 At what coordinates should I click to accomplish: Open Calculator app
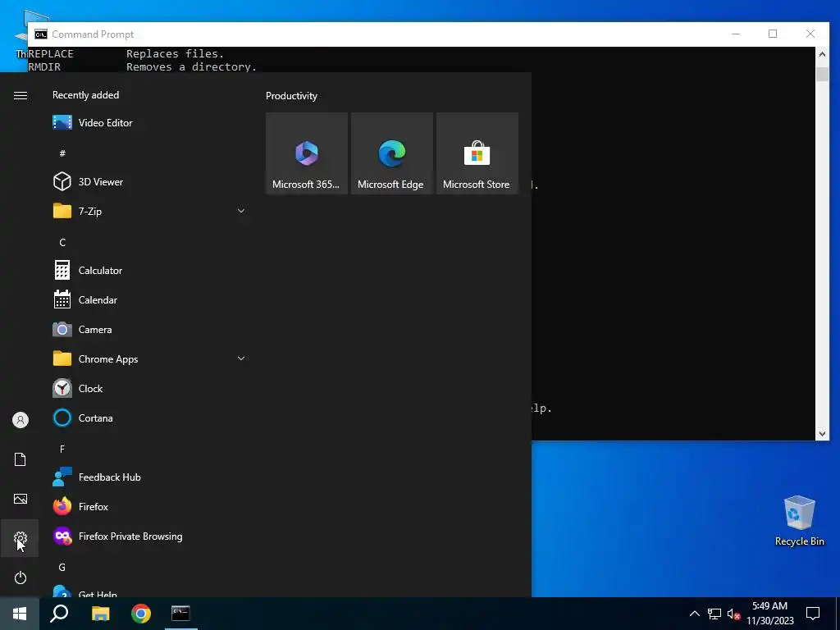(149, 271)
